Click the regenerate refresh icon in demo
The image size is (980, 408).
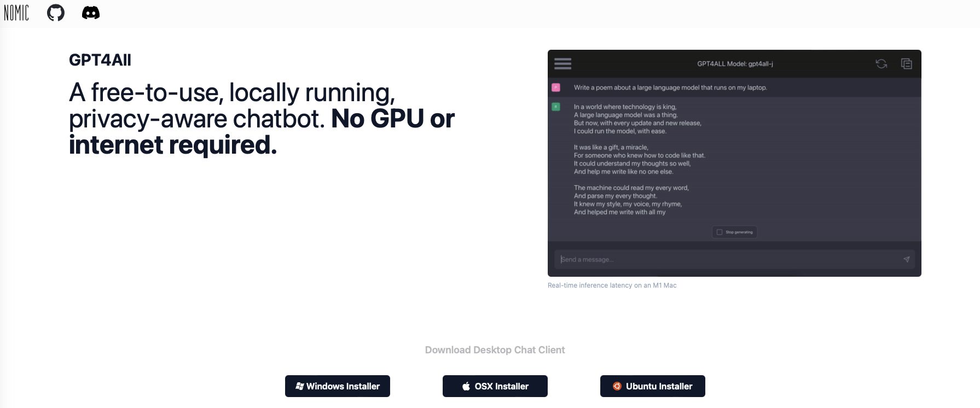(x=881, y=64)
